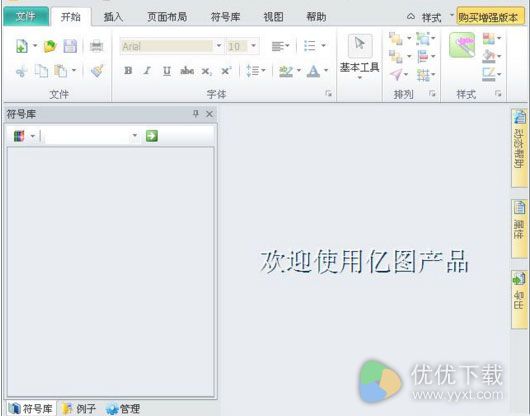Collapse the ribbon with the caret icon
Viewport: 530px width, 416px height.
coord(410,16)
